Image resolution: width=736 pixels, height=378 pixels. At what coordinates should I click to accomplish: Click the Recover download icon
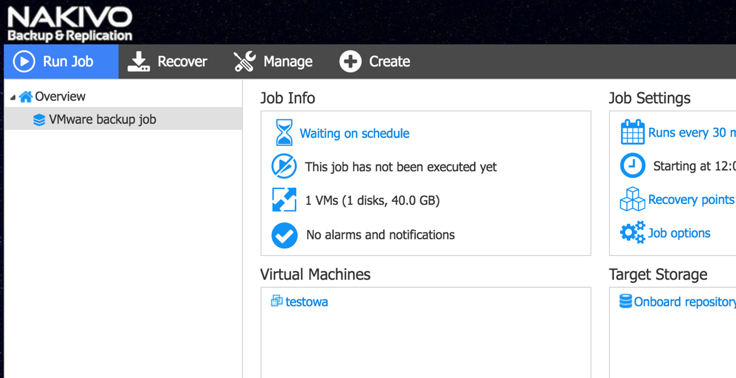pyautogui.click(x=138, y=62)
